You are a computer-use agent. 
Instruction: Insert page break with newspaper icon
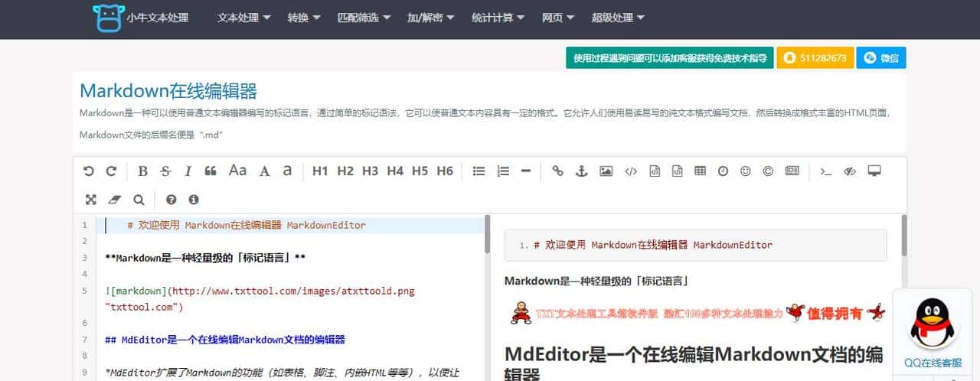792,171
